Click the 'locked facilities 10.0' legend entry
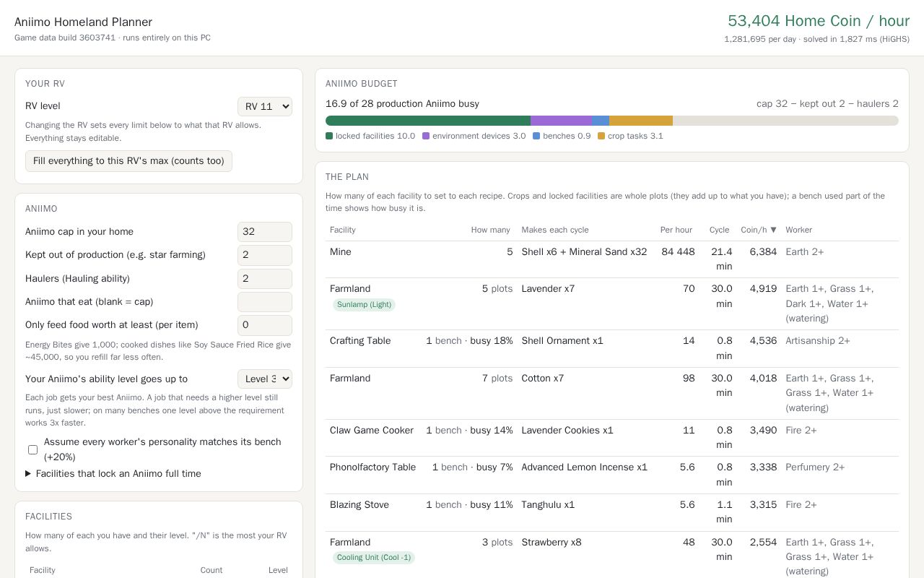The height and width of the screenshot is (578, 924). click(370, 136)
